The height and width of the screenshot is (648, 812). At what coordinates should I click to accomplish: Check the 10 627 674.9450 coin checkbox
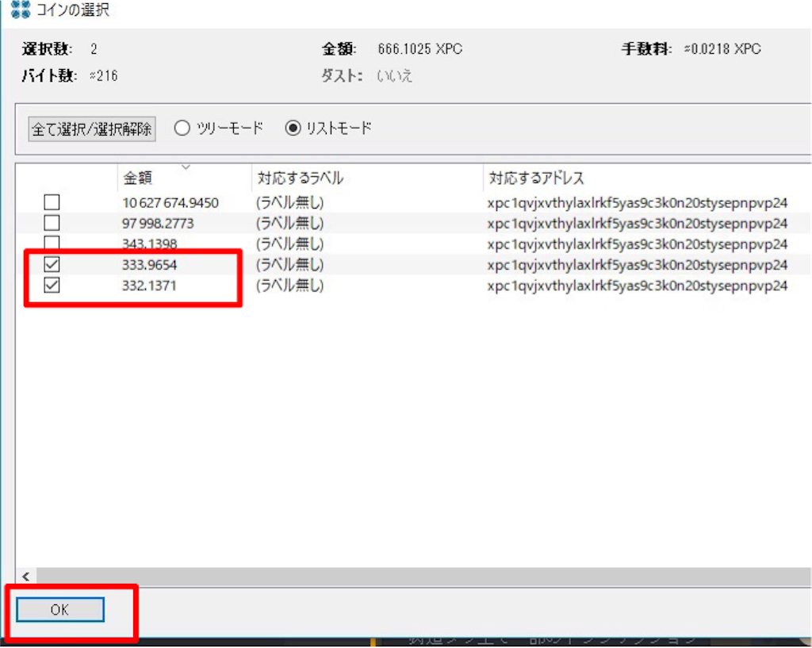click(52, 201)
